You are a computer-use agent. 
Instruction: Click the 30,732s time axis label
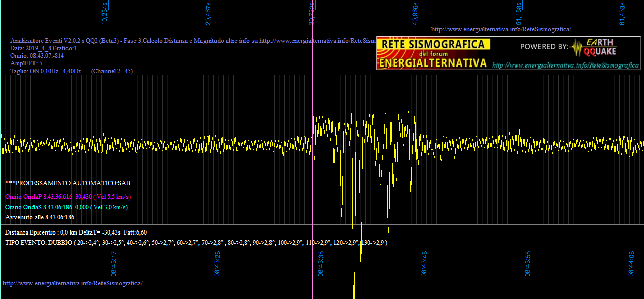(312, 14)
